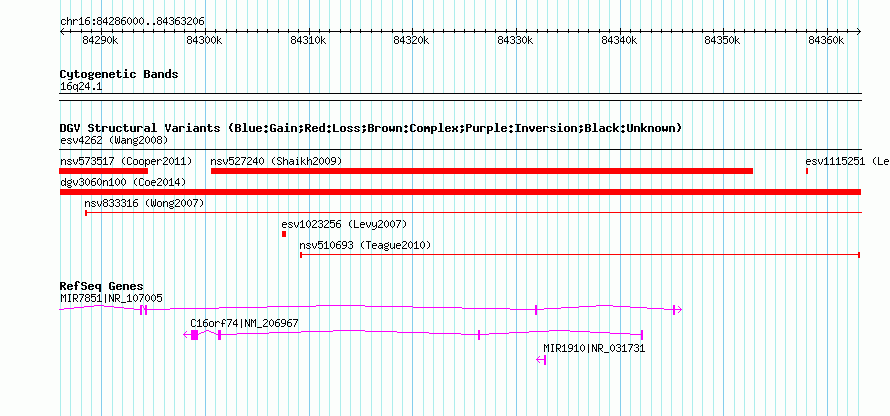
Task: Click the 84310k ruler tick label
Action: [308, 40]
